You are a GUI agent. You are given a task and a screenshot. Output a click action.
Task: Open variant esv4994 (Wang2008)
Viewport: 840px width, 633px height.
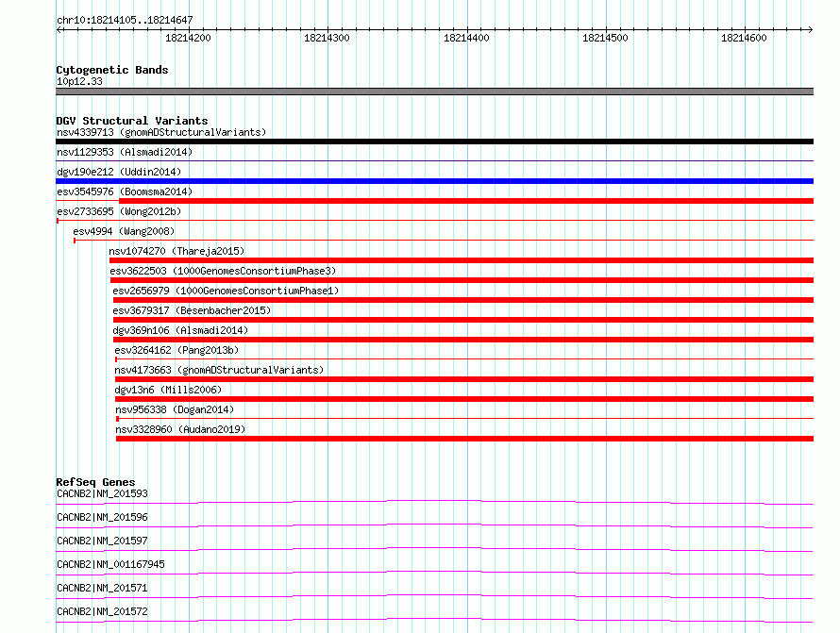[x=124, y=231]
